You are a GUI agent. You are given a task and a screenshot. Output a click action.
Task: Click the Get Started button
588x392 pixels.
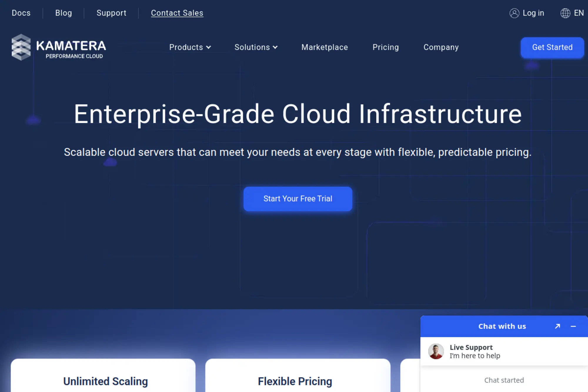click(552, 47)
